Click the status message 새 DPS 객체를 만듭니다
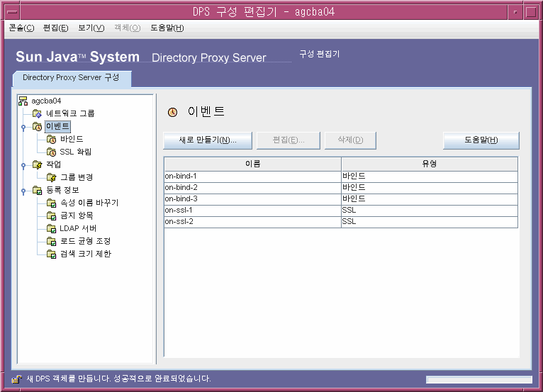This screenshot has width=543, height=392. pos(68,379)
